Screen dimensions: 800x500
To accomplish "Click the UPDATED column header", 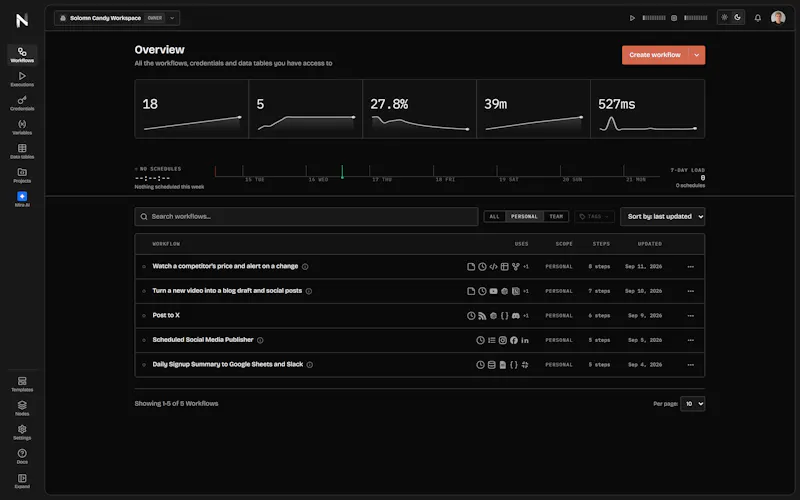I will (649, 244).
